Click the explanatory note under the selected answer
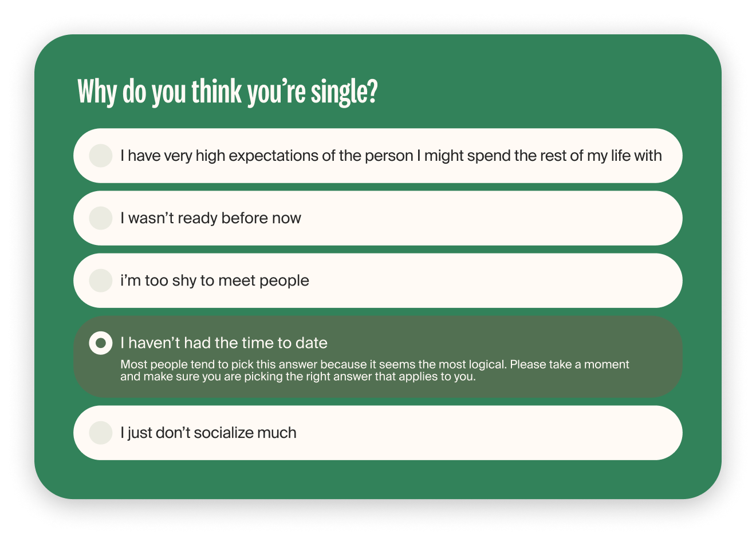 375,370
